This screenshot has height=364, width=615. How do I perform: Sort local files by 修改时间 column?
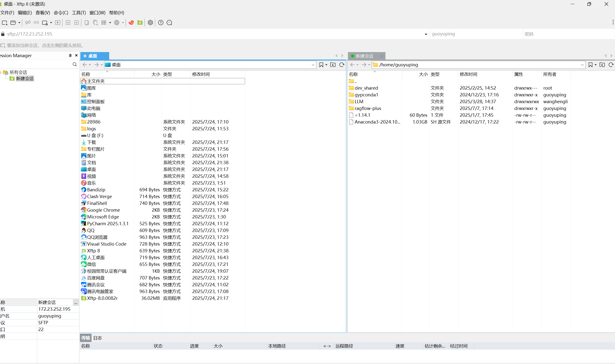[217, 74]
